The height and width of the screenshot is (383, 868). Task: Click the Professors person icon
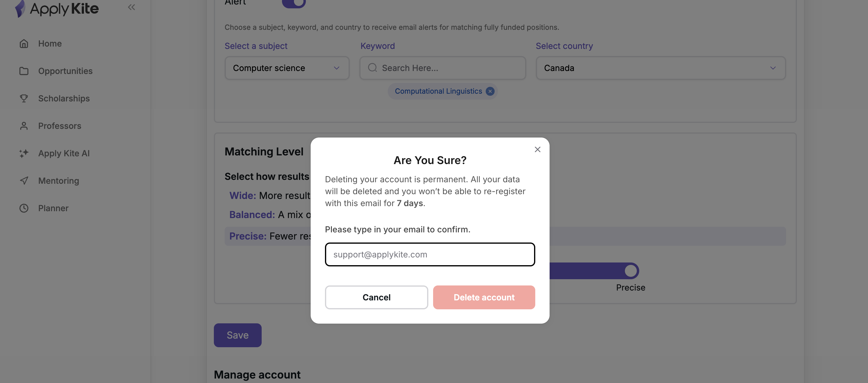(x=24, y=126)
